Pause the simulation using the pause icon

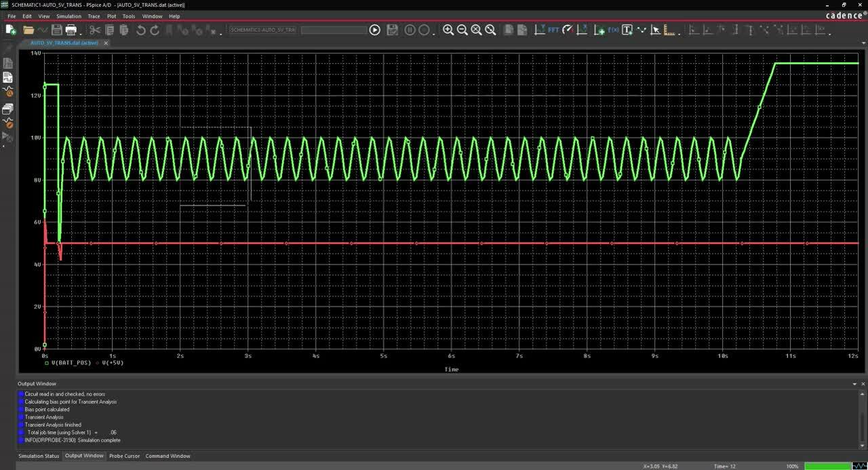(410, 30)
